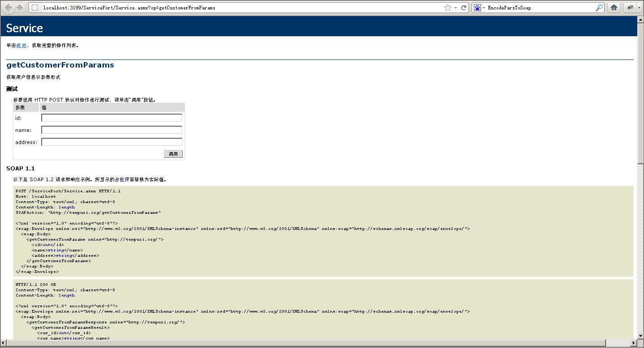Screen dimensions: 644x348
Task: Click the site identity icon in the address bar
Action: coord(35,8)
